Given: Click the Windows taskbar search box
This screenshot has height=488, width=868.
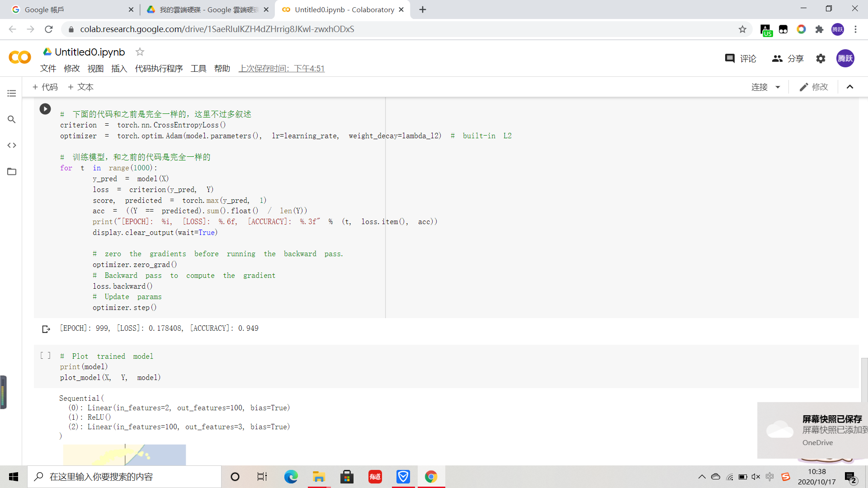Looking at the screenshot, I should pos(124,477).
